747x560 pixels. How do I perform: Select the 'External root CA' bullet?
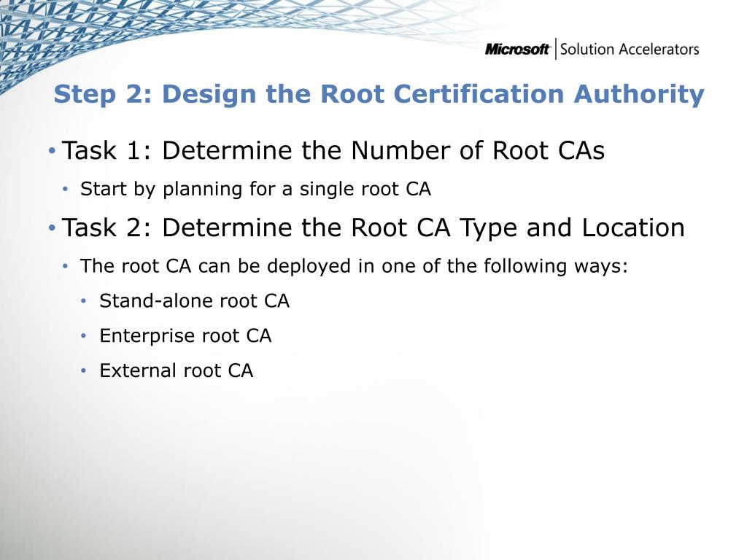(x=177, y=370)
